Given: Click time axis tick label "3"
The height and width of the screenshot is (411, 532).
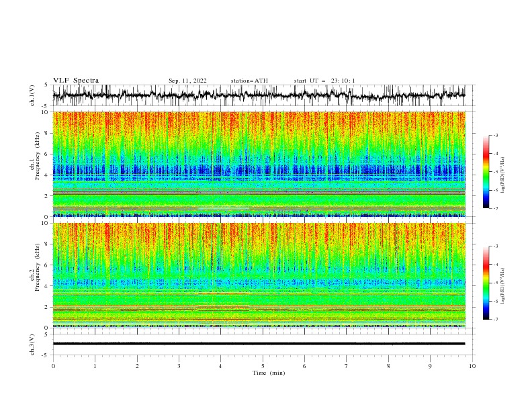Looking at the screenshot, I should pos(179,366).
